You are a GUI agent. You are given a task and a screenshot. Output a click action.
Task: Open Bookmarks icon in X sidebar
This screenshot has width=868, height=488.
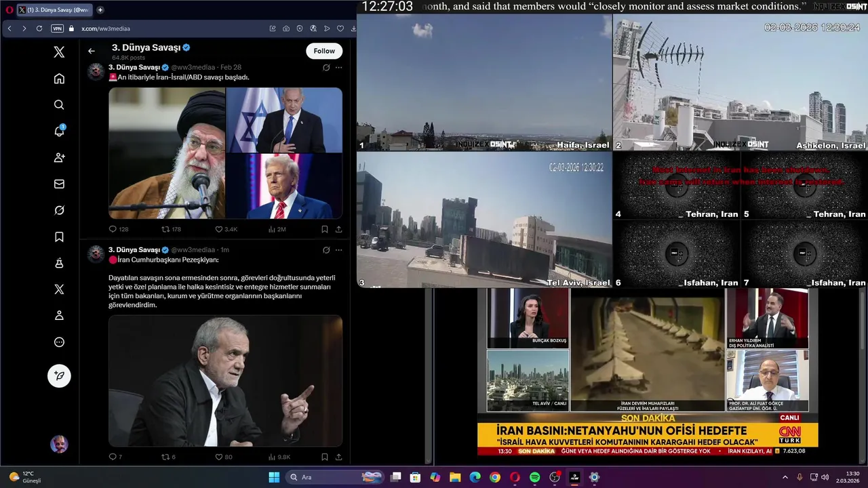59,237
